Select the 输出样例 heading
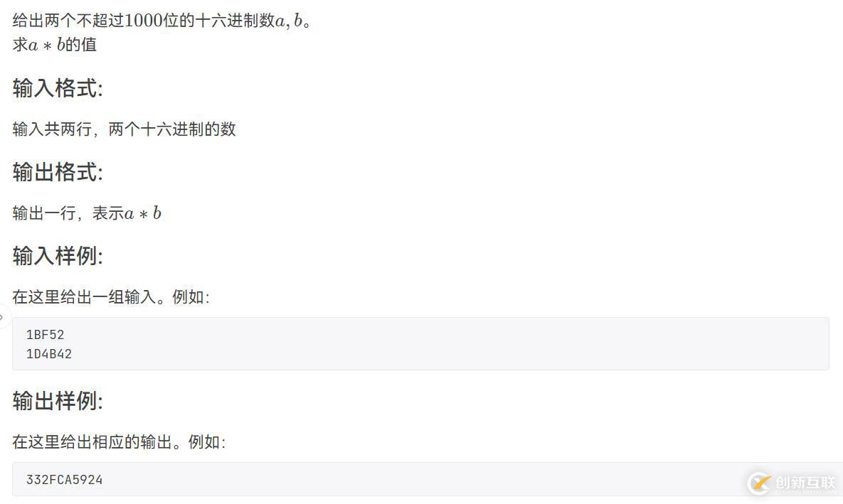 click(x=58, y=401)
